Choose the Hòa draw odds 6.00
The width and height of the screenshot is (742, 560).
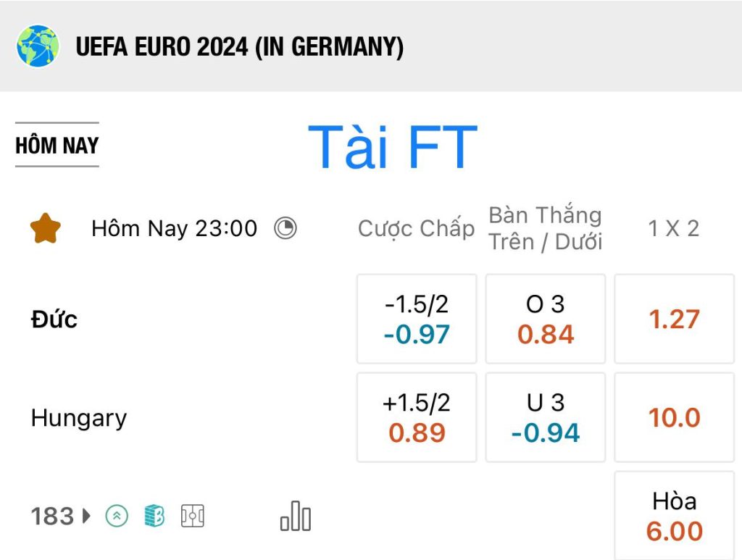[675, 516]
